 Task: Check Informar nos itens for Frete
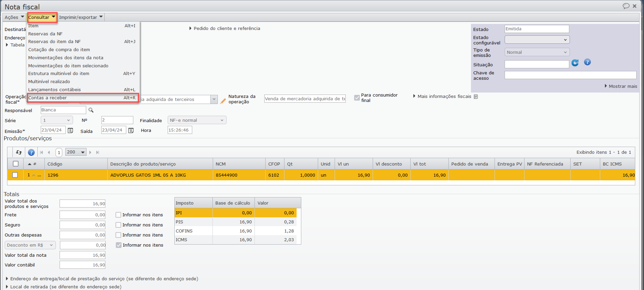pos(118,215)
